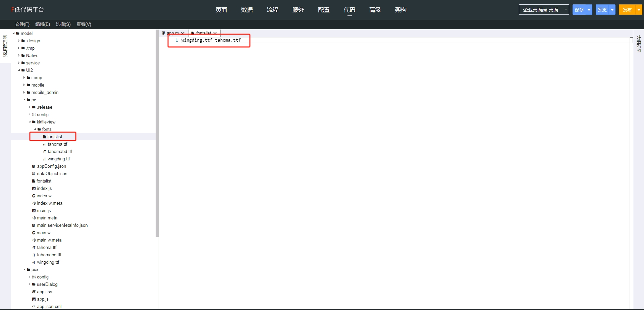The image size is (644, 310).
Task: Click the minimize dash icon at editor top right
Action: pos(631,37)
